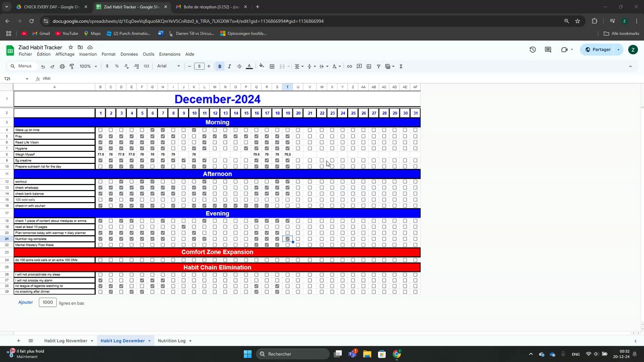Toggle bold formatting in the toolbar
This screenshot has height=362, width=644.
coord(220,66)
